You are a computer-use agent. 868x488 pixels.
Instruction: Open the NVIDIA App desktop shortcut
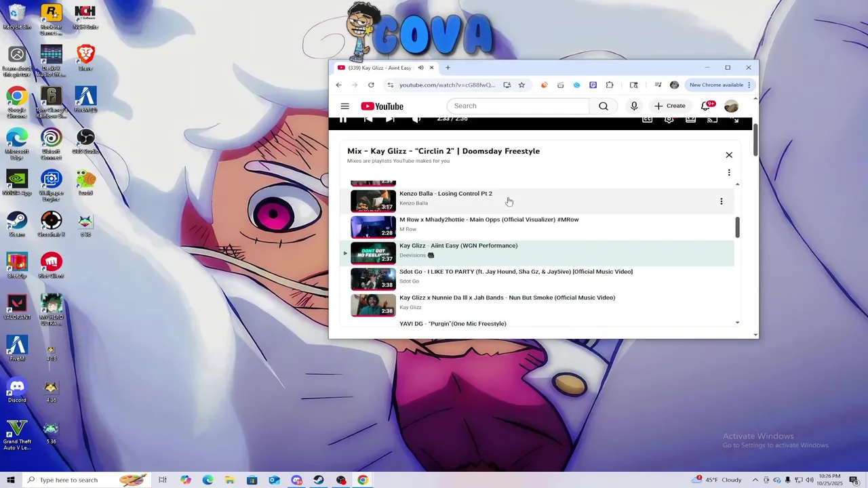[x=17, y=183]
